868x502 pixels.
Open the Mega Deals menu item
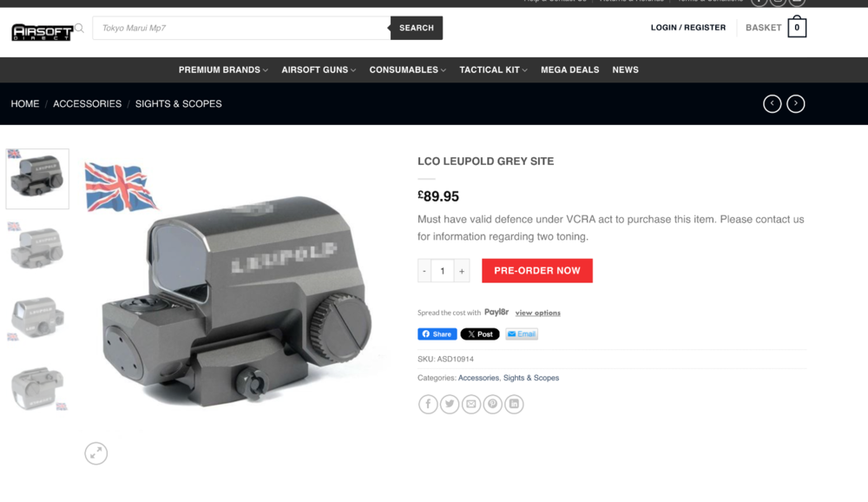tap(569, 69)
